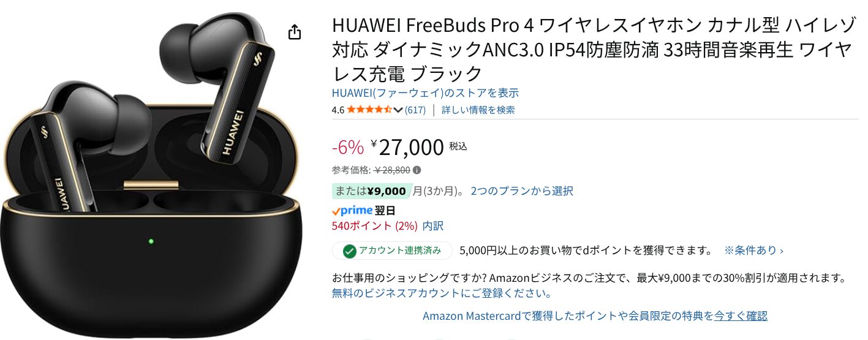Click the ¥27,000 price
Viewport: 868px width, 340px height.
click(x=407, y=148)
